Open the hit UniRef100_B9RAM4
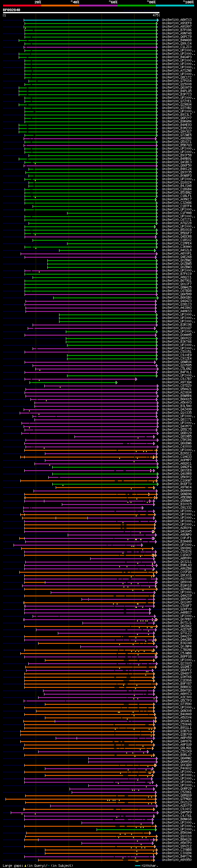 pos(177,122)
